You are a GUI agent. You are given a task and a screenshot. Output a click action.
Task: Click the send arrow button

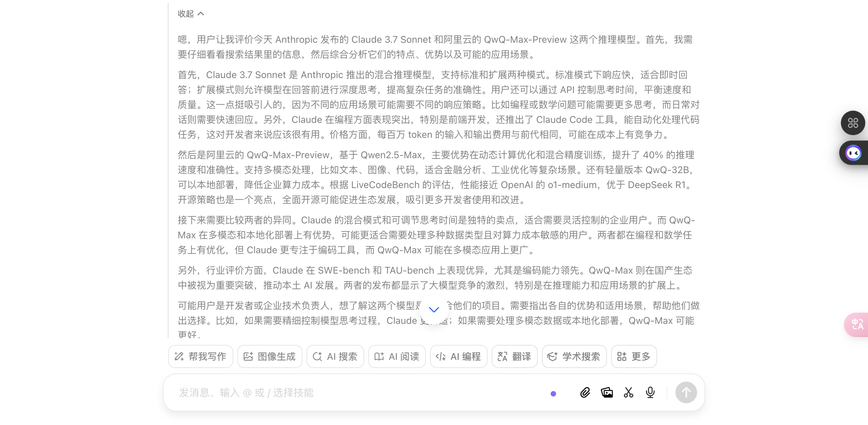pyautogui.click(x=686, y=393)
